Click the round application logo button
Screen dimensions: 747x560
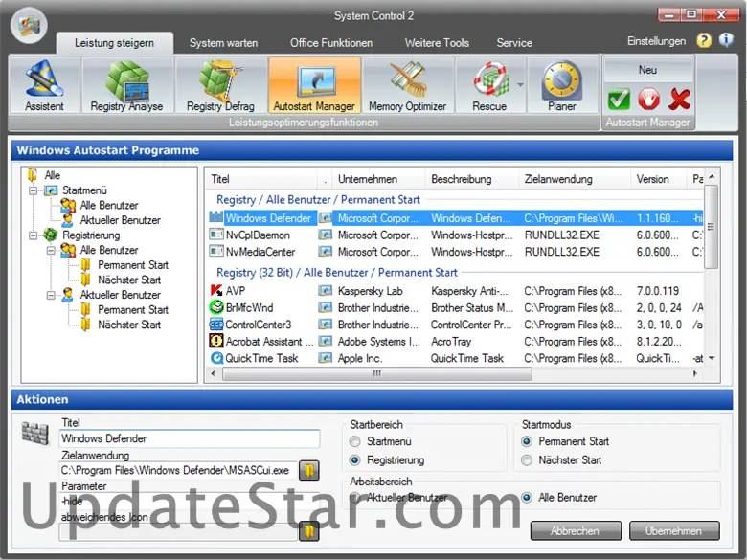[29, 26]
